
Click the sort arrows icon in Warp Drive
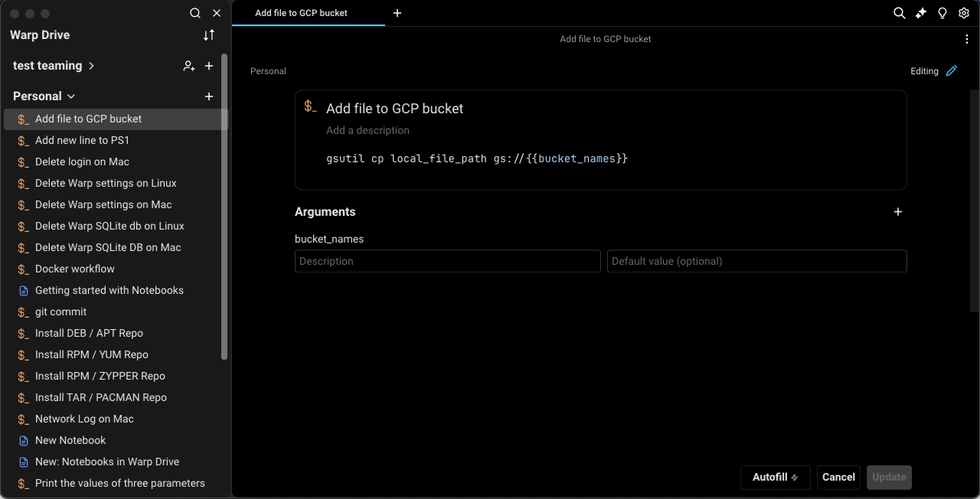(208, 35)
